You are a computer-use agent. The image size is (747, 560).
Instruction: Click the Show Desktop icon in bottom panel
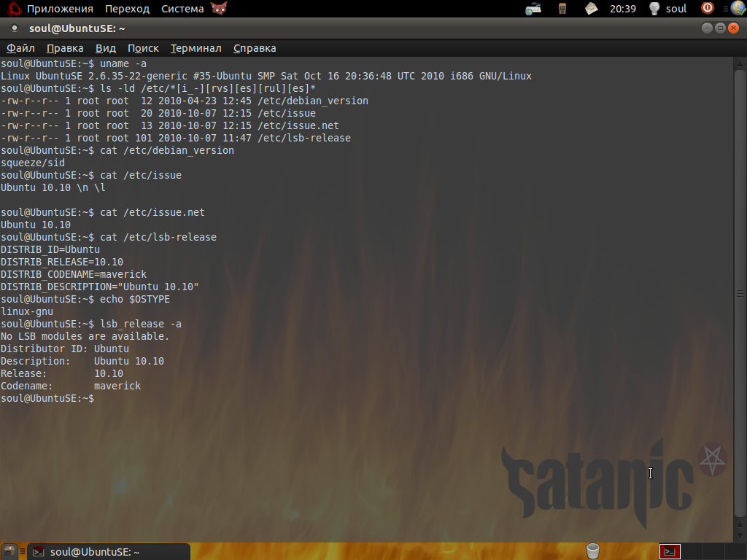click(x=9, y=551)
